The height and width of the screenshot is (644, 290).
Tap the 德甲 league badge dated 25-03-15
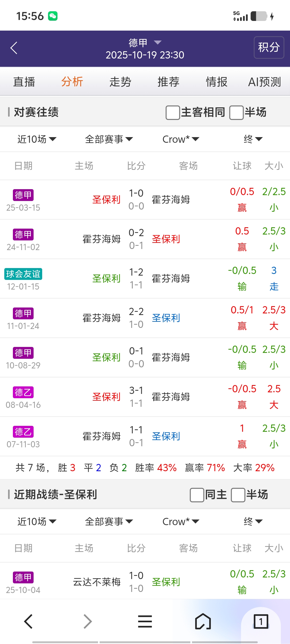pyautogui.click(x=23, y=195)
